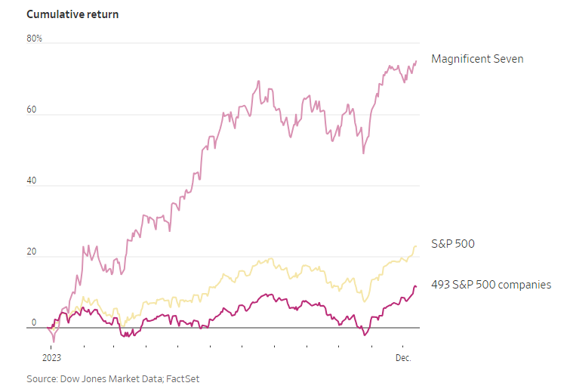Click the 60 y-axis gridline label
567x392 pixels.
pos(32,110)
